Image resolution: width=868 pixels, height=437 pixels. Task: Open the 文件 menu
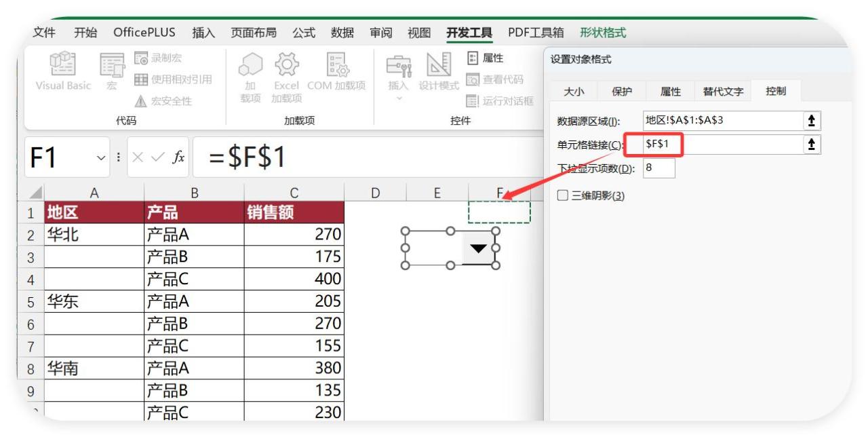click(44, 32)
